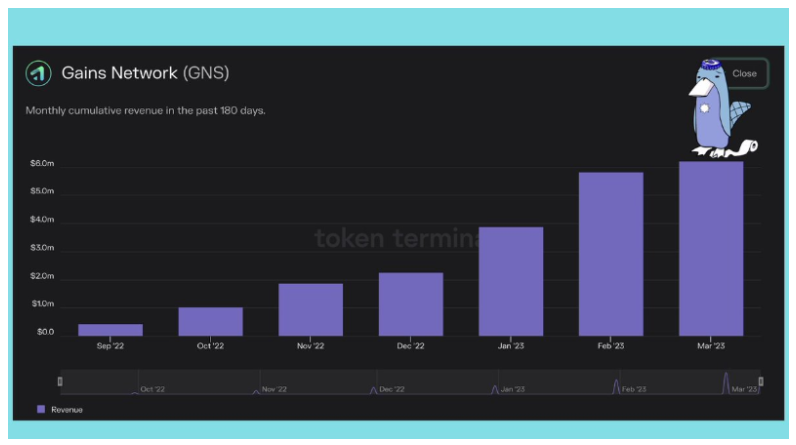
Task: Select the Nov '22 revenue bar
Action: click(x=311, y=310)
